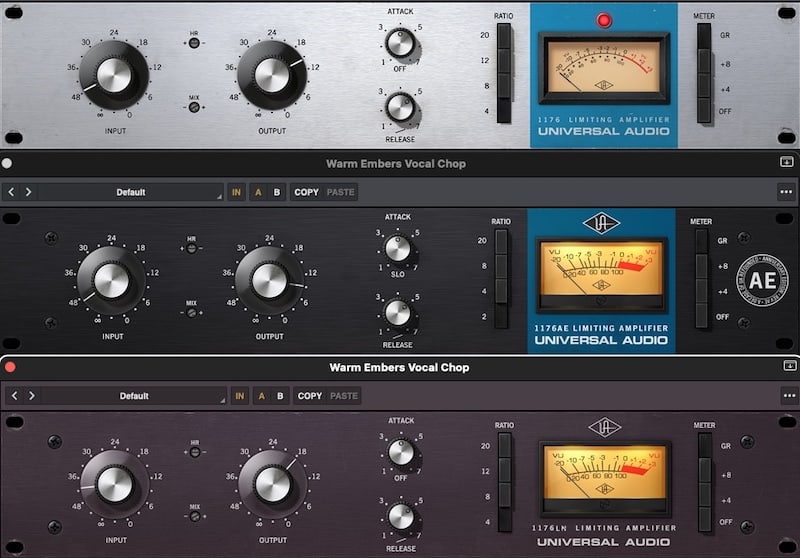Open the three-dots options menu of the 1176LN window

(789, 395)
